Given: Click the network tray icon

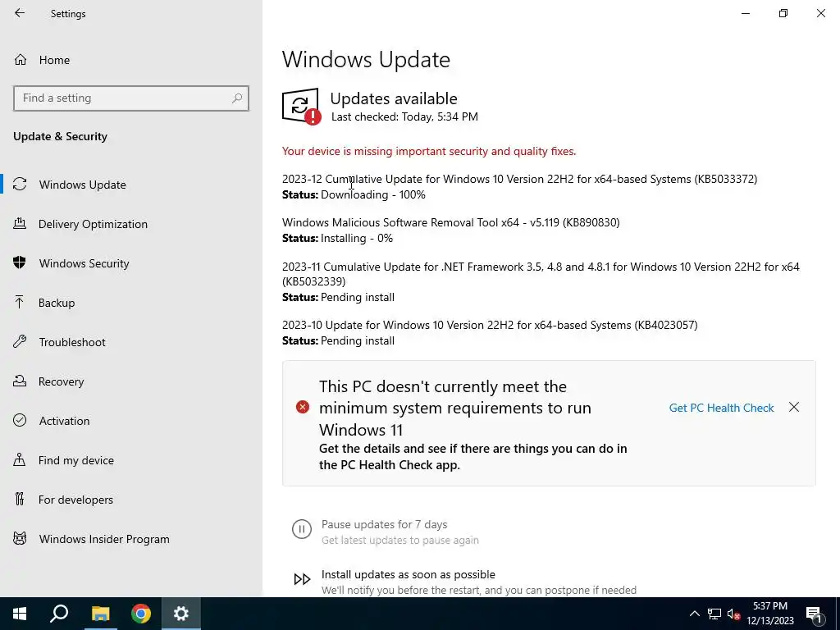Looking at the screenshot, I should pyautogui.click(x=714, y=614).
